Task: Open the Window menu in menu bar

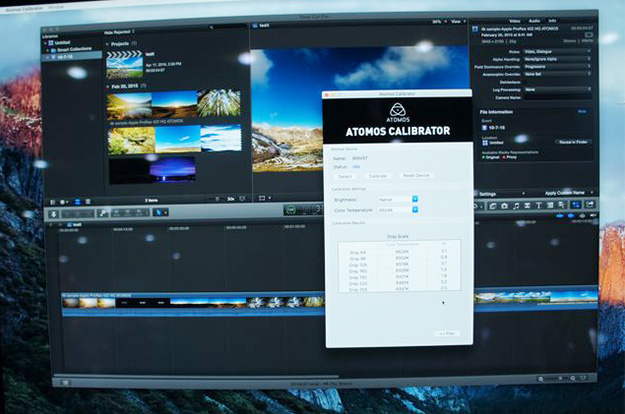Action: tap(55, 8)
